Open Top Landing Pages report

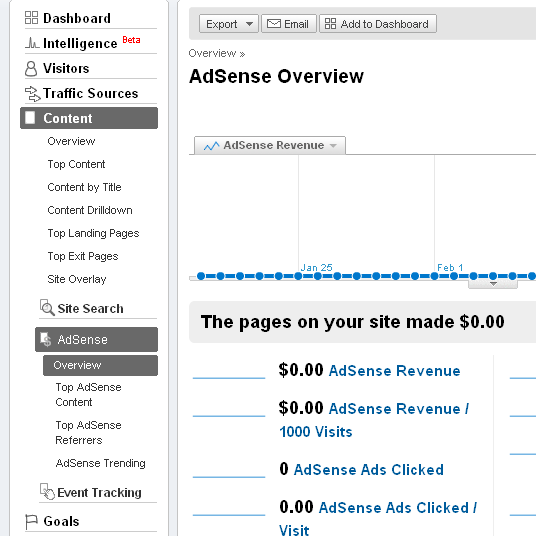coord(93,233)
